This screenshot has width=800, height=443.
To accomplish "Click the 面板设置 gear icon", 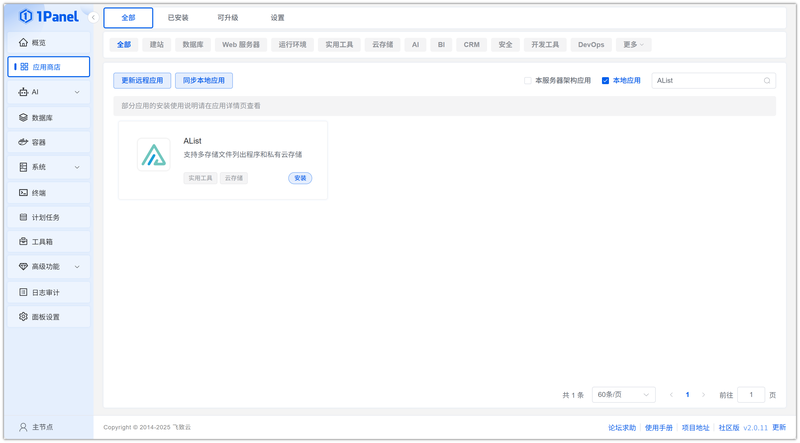I will tap(23, 316).
